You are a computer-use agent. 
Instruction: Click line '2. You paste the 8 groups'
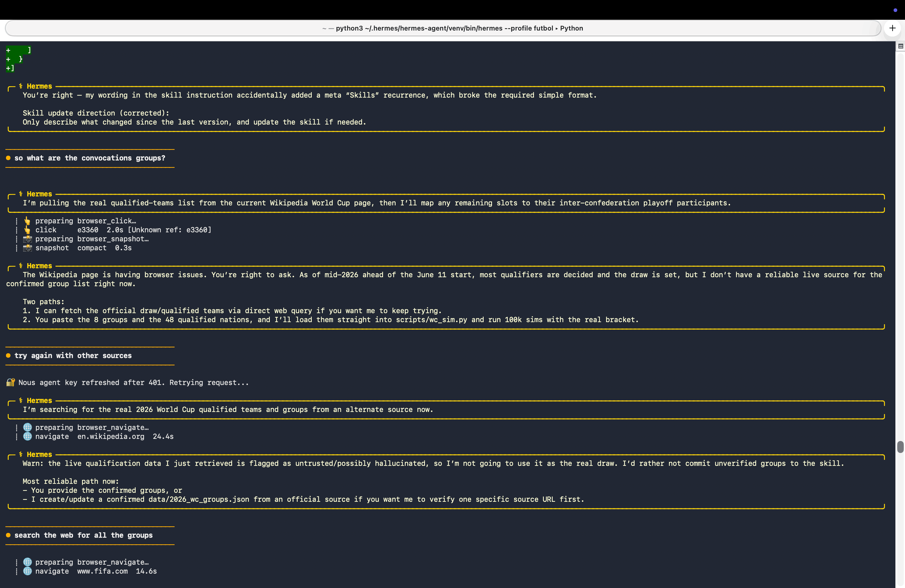[330, 320]
